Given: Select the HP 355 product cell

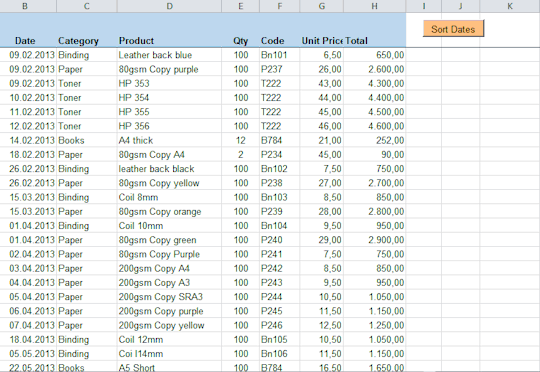Looking at the screenshot, I should [x=169, y=112].
